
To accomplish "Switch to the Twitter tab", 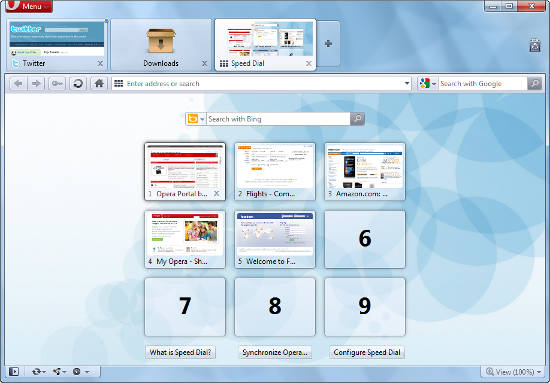I will (x=56, y=45).
